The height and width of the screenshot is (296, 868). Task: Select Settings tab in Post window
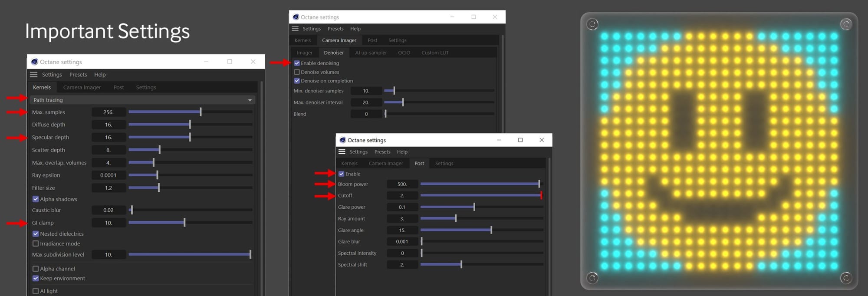coord(444,163)
